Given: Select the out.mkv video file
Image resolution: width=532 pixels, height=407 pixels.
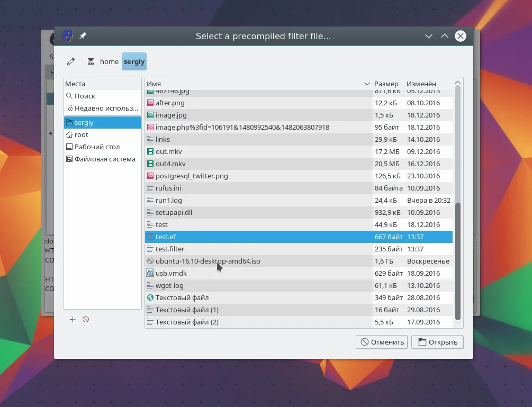Looking at the screenshot, I should coord(168,151).
